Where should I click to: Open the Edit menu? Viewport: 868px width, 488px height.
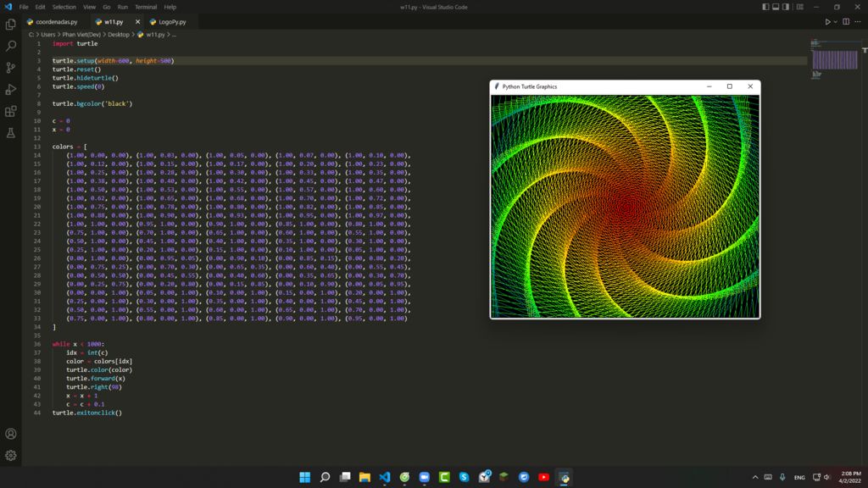point(41,7)
